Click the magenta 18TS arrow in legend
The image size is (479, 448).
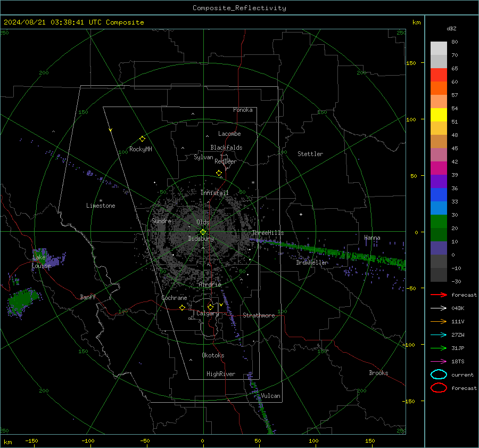439,362
